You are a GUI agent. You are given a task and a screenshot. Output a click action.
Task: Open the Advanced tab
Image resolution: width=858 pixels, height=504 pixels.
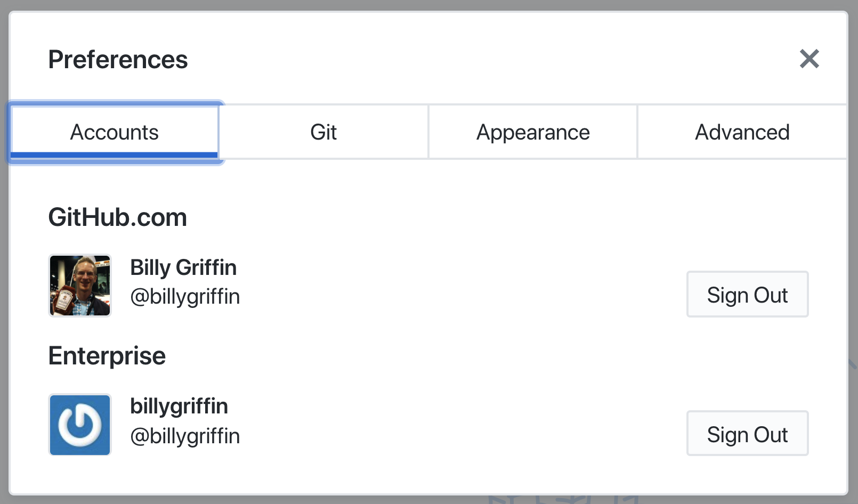tap(742, 132)
